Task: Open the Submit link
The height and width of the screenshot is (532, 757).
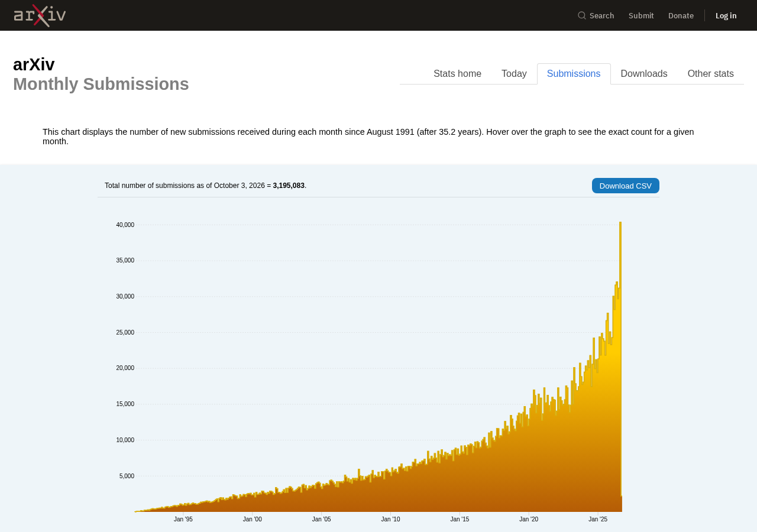Action: point(641,15)
